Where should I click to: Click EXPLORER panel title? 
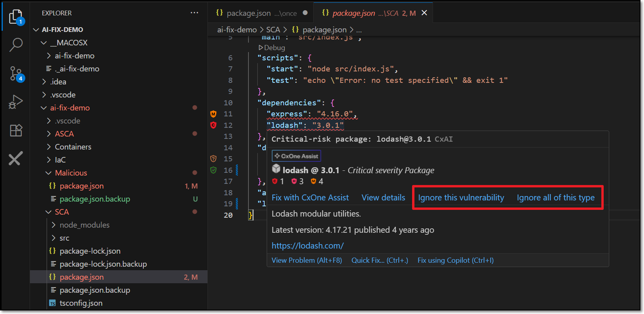tap(57, 13)
